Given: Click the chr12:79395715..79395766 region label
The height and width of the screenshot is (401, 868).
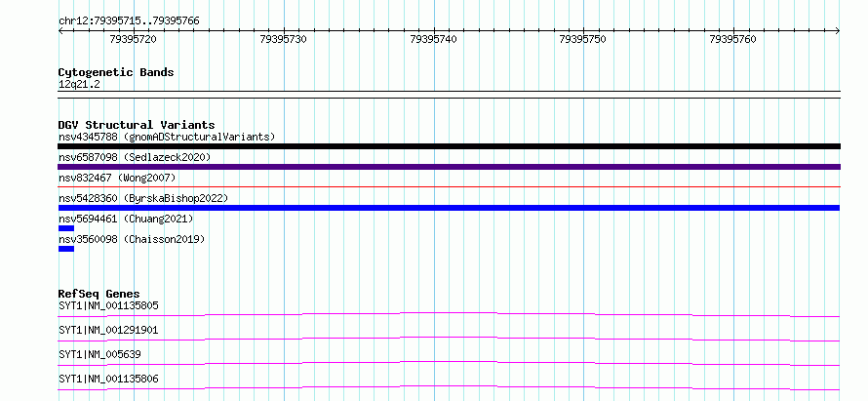Looking at the screenshot, I should [x=129, y=21].
